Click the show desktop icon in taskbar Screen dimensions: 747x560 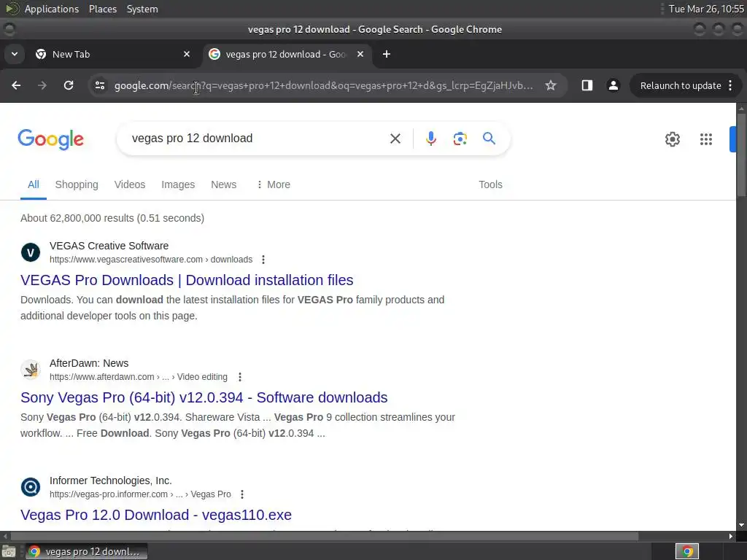[x=9, y=551]
